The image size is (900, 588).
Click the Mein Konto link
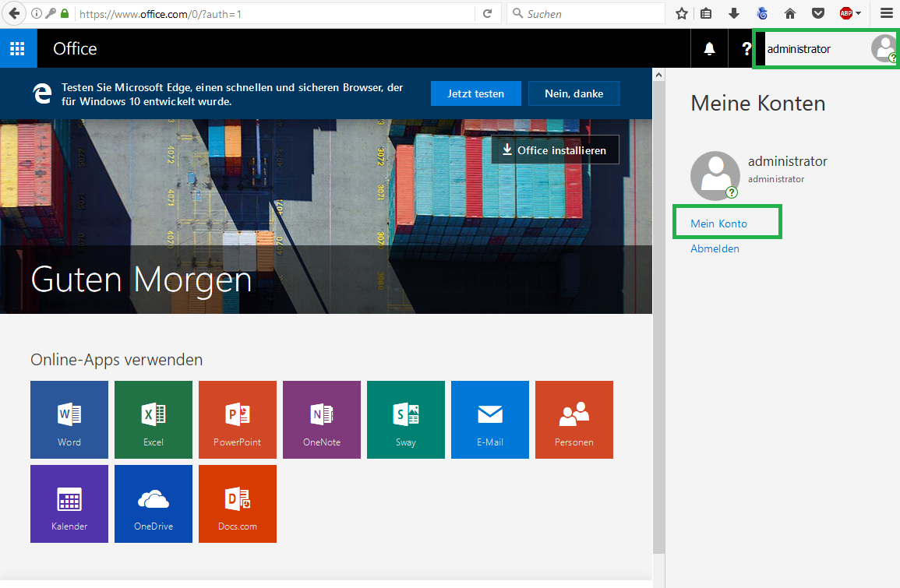coord(718,224)
